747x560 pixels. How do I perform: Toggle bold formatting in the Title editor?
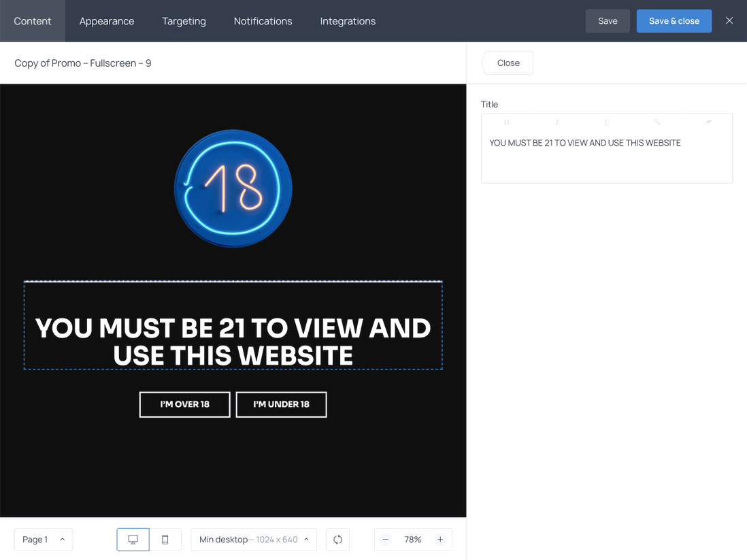point(506,122)
